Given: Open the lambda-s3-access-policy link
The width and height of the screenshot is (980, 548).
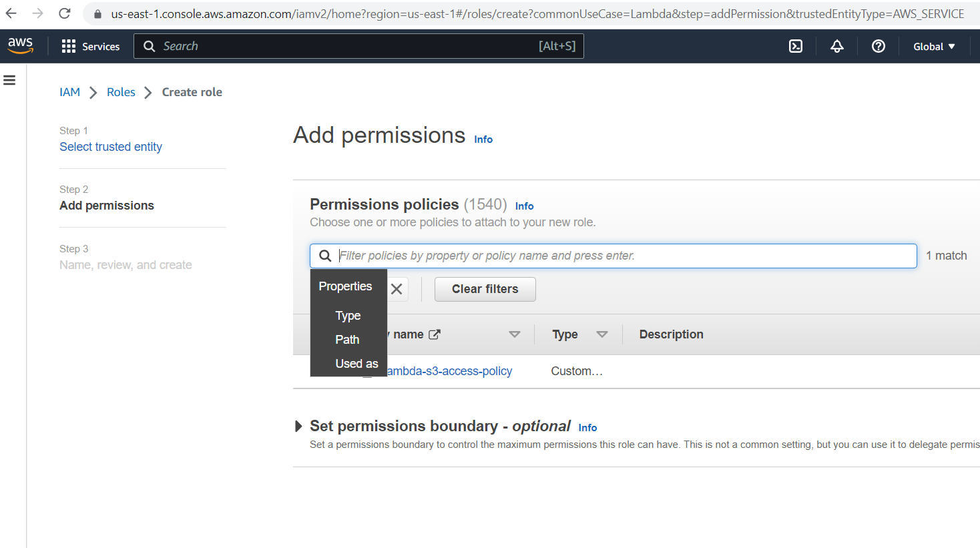Looking at the screenshot, I should [449, 371].
